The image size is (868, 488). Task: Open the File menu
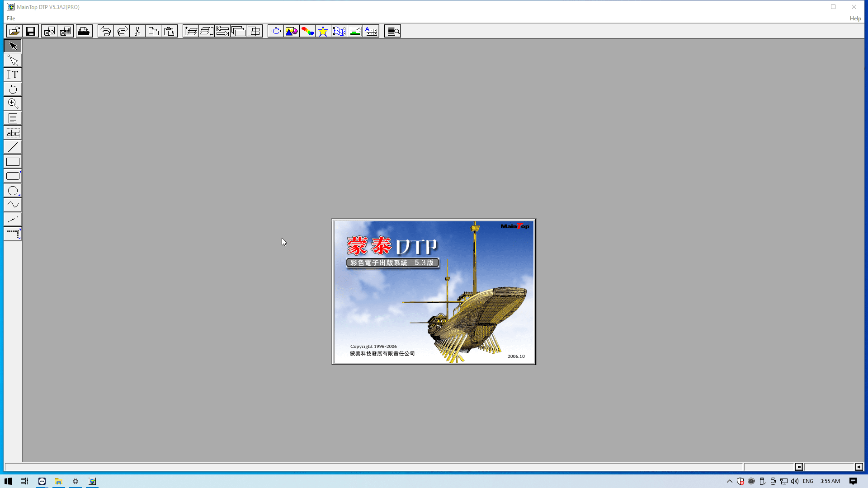[x=11, y=19]
